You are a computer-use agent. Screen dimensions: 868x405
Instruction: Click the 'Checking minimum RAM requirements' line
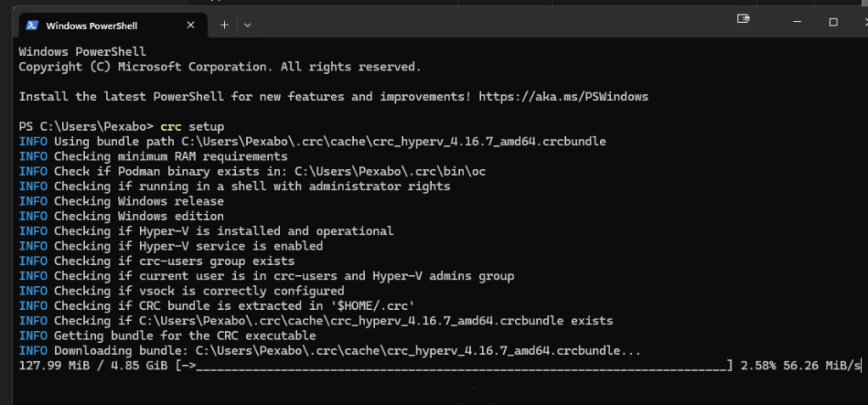click(x=154, y=157)
